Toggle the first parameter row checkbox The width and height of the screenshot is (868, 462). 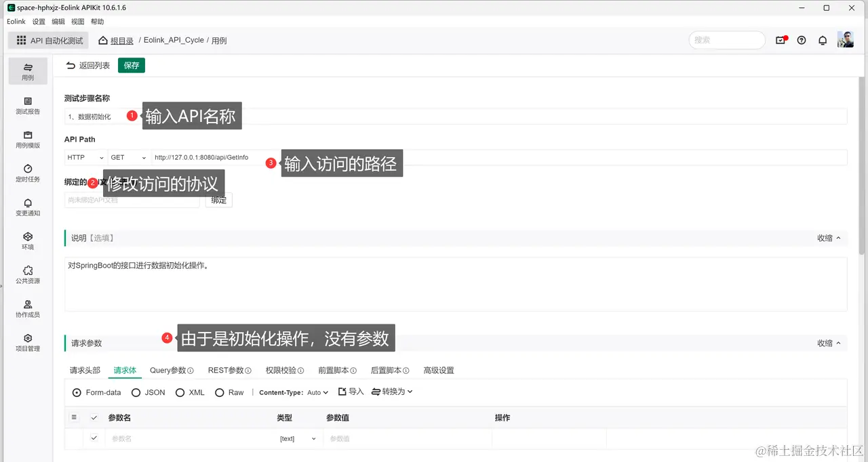94,438
